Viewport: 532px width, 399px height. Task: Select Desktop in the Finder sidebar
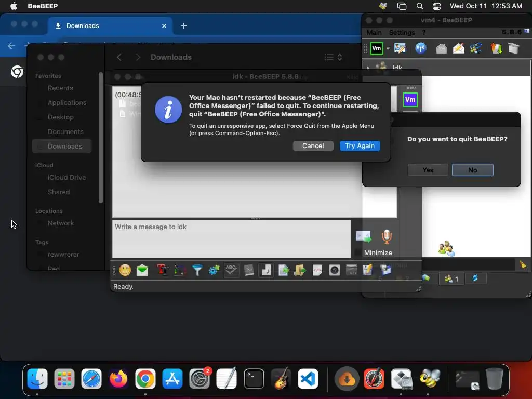[60, 117]
